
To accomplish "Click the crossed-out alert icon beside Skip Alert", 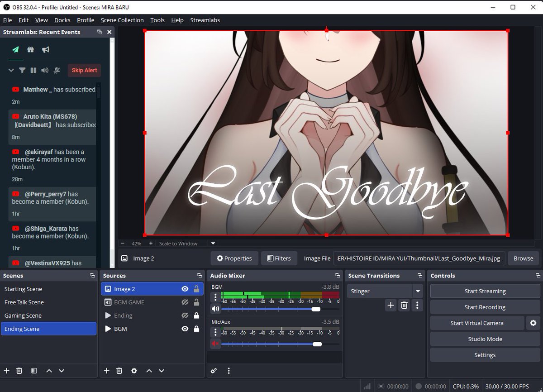I will pyautogui.click(x=57, y=70).
